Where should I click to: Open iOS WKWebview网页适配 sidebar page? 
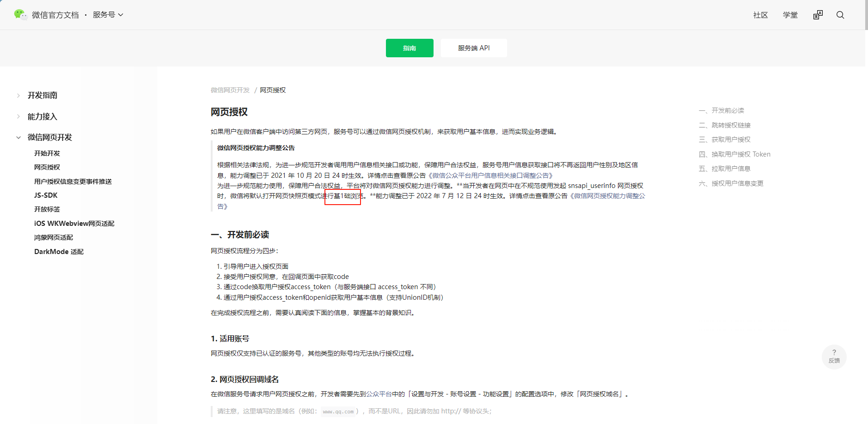[74, 224]
